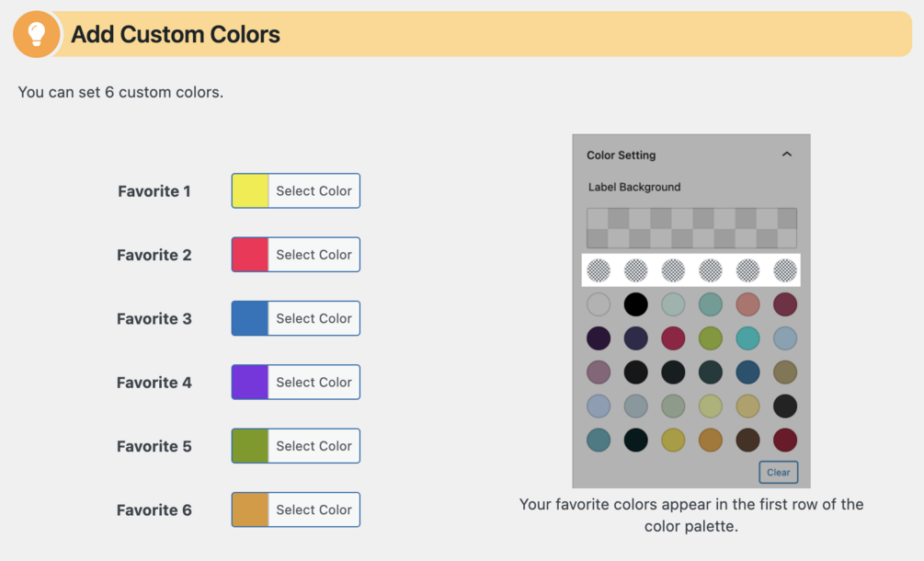Open Favorite 6 Select Color picker

[x=314, y=509]
